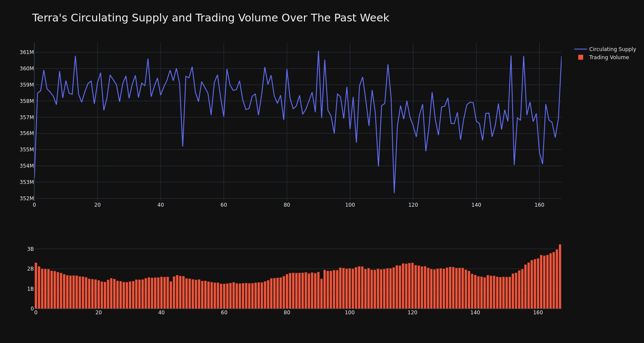Click x-axis tick 140 under supply chart

coord(476,205)
